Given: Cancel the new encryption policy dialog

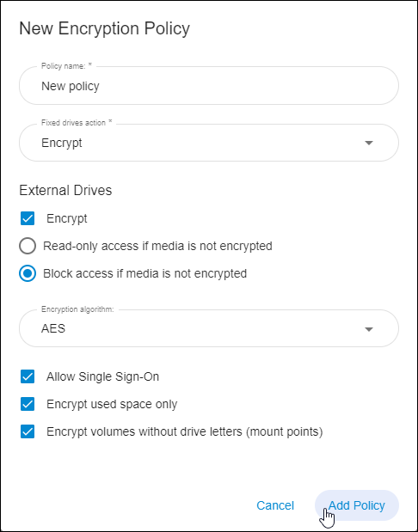Looking at the screenshot, I should pos(275,505).
